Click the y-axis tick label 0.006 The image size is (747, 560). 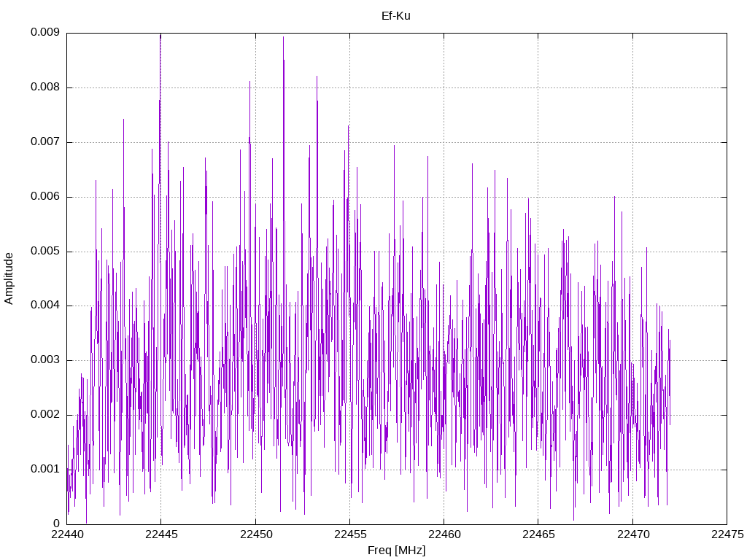(x=45, y=196)
